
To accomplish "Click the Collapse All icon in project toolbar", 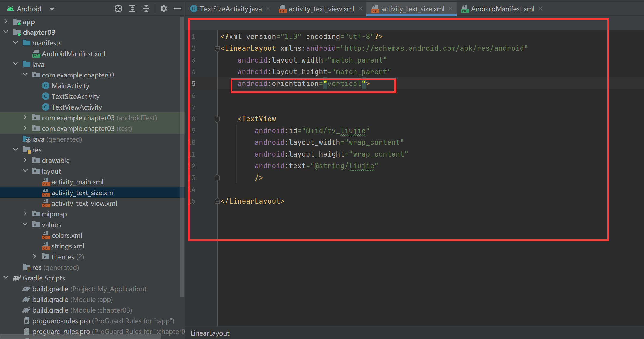I will click(146, 9).
